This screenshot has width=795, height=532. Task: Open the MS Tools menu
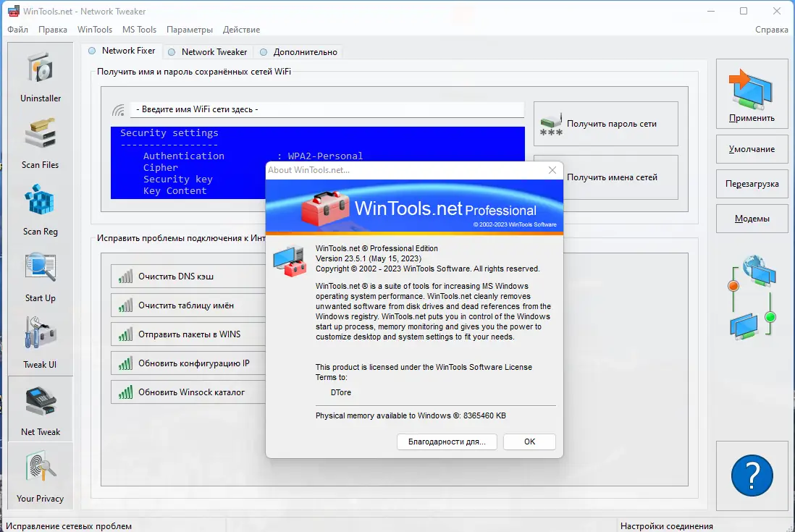[x=140, y=30]
